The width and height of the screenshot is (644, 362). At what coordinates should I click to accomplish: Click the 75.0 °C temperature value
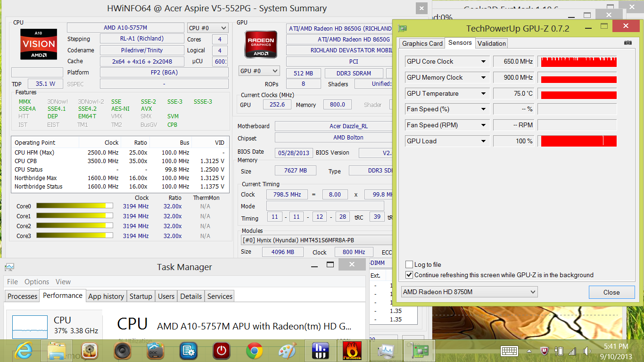click(514, 94)
